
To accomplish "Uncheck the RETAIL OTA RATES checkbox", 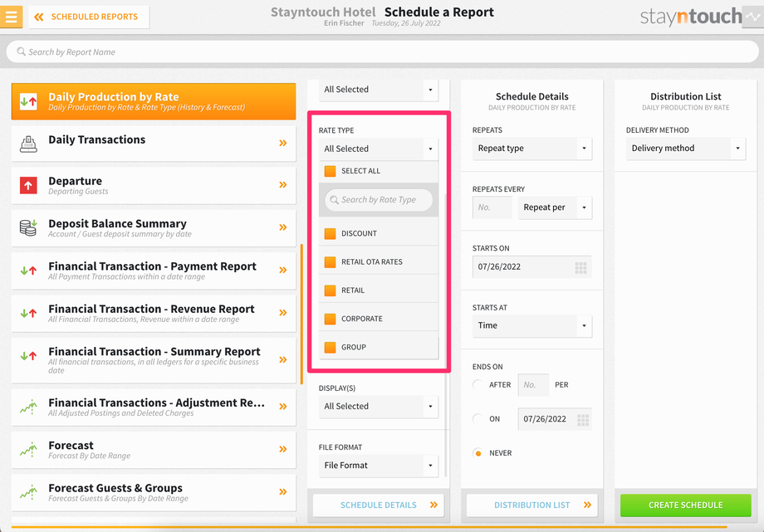I will coord(330,262).
